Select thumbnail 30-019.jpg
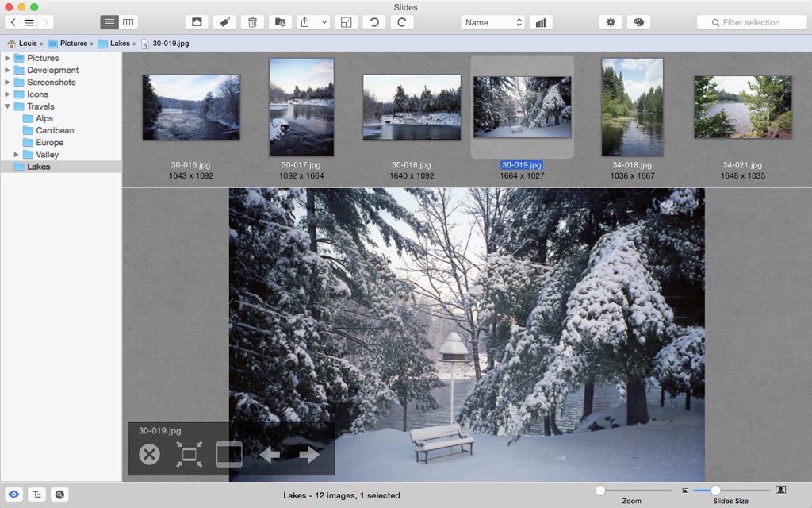Image resolution: width=812 pixels, height=508 pixels. [x=523, y=107]
